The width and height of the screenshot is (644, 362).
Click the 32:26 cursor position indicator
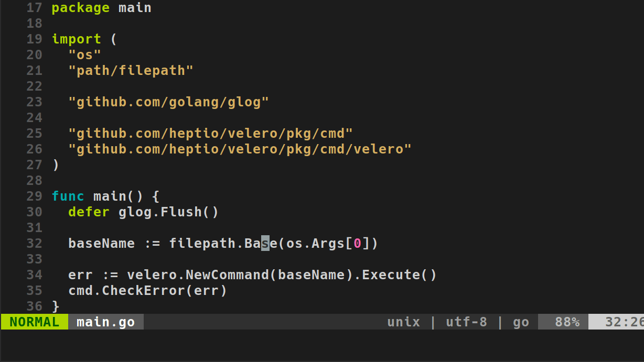(x=624, y=322)
